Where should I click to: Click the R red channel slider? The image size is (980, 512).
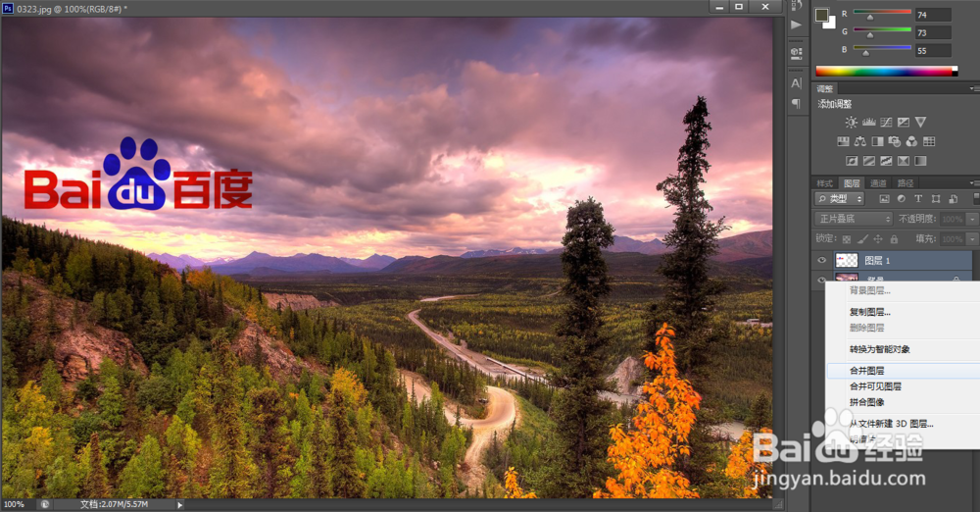tap(882, 13)
